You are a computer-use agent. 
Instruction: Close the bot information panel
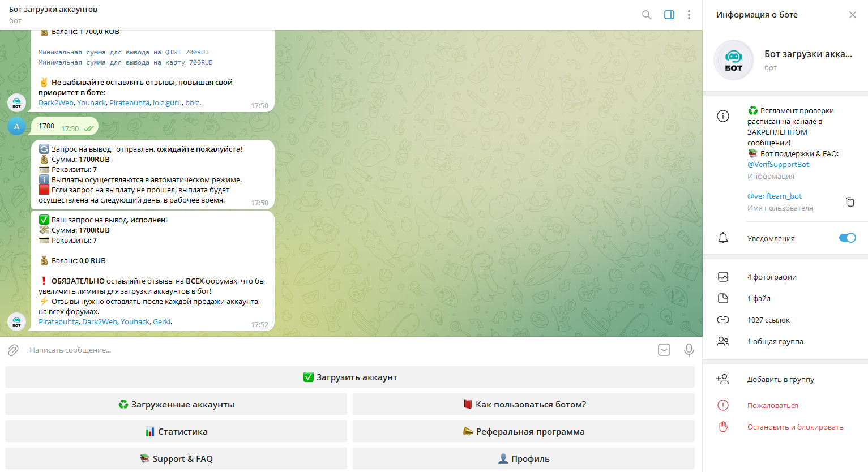852,15
